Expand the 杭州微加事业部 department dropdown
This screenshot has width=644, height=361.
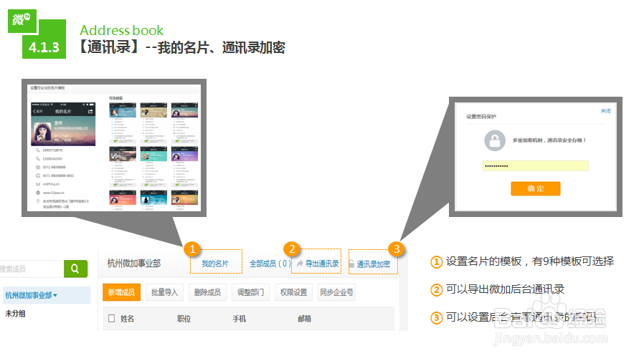point(32,295)
